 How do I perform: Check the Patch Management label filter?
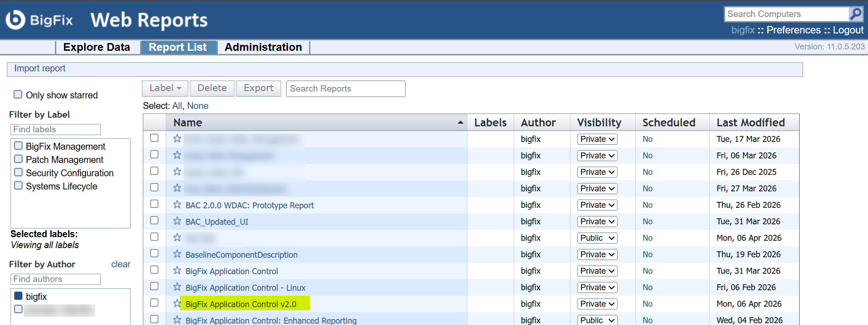(x=18, y=159)
